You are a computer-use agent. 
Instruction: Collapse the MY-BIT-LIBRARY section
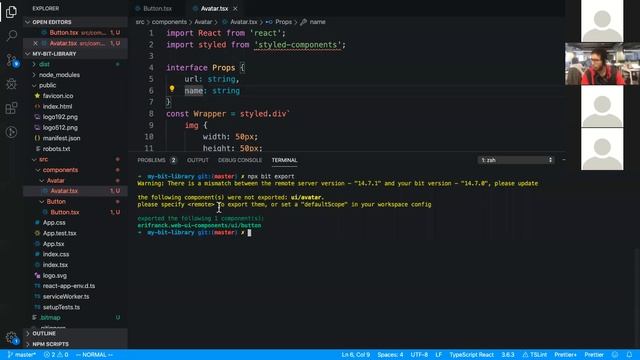tap(54, 54)
